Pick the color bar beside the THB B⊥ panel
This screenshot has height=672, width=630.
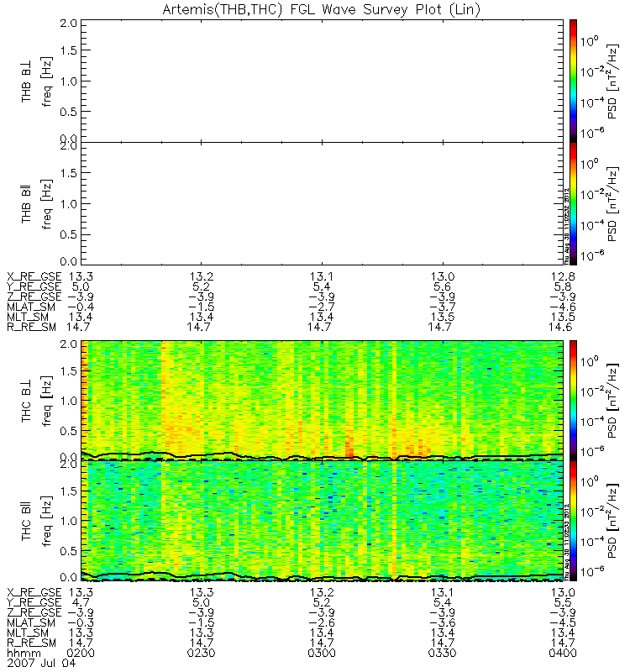click(573, 81)
